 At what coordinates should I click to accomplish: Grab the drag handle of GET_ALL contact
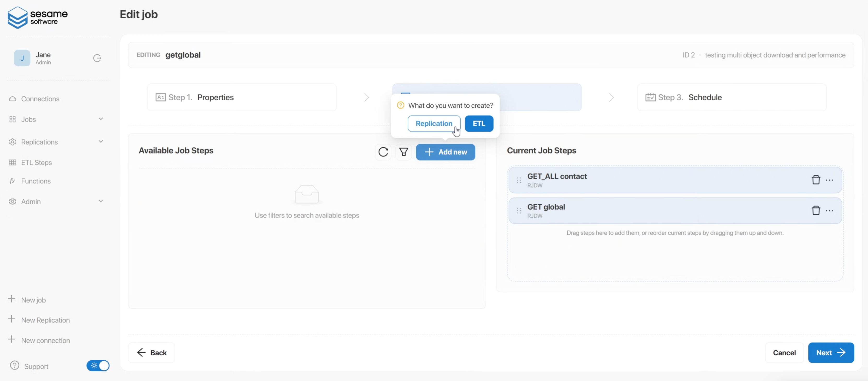(519, 180)
